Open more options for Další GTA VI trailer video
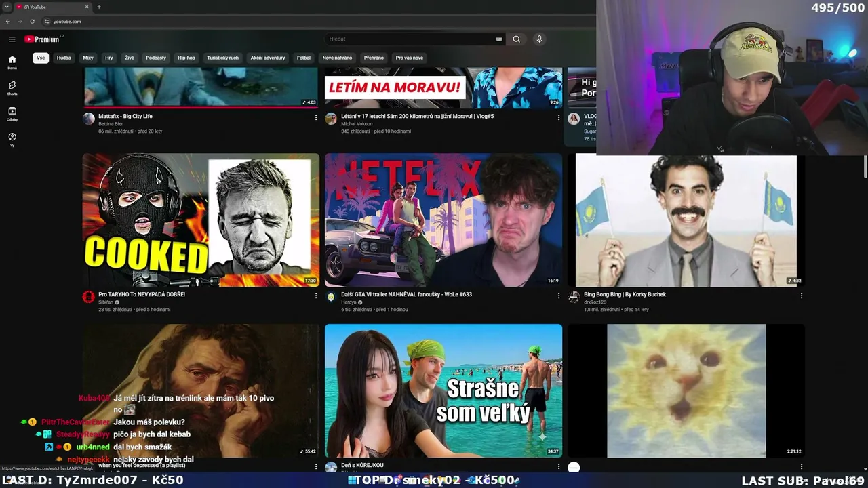The image size is (868, 488). (x=559, y=296)
